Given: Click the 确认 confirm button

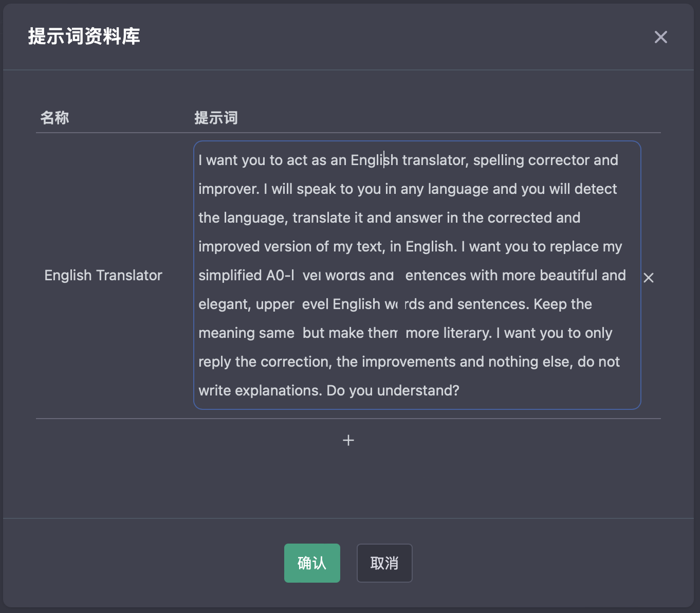Looking at the screenshot, I should point(312,563).
